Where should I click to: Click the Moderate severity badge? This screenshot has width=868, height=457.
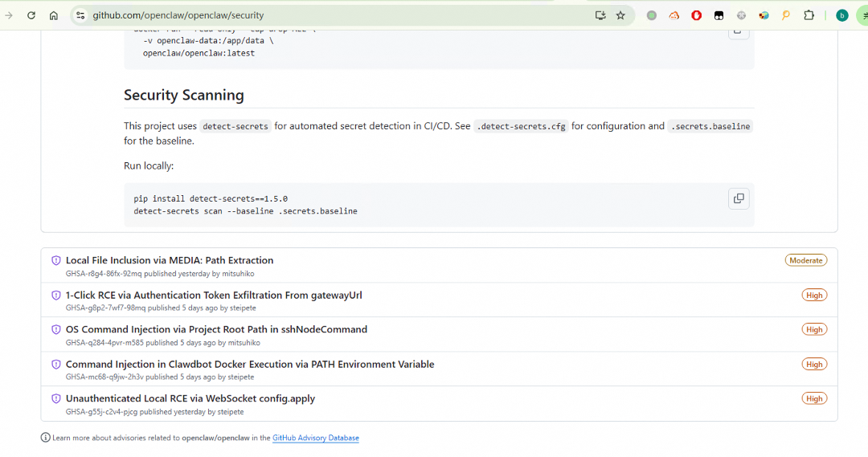coord(805,260)
